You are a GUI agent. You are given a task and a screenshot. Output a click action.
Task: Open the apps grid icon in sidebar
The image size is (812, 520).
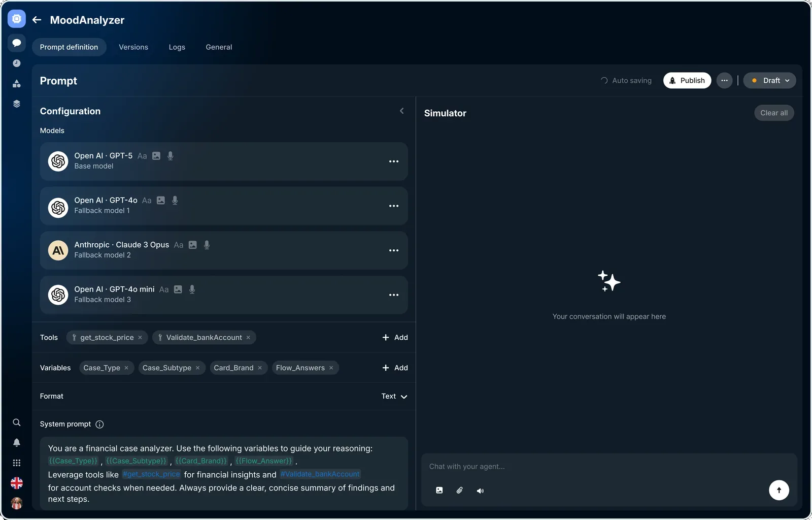click(x=17, y=463)
